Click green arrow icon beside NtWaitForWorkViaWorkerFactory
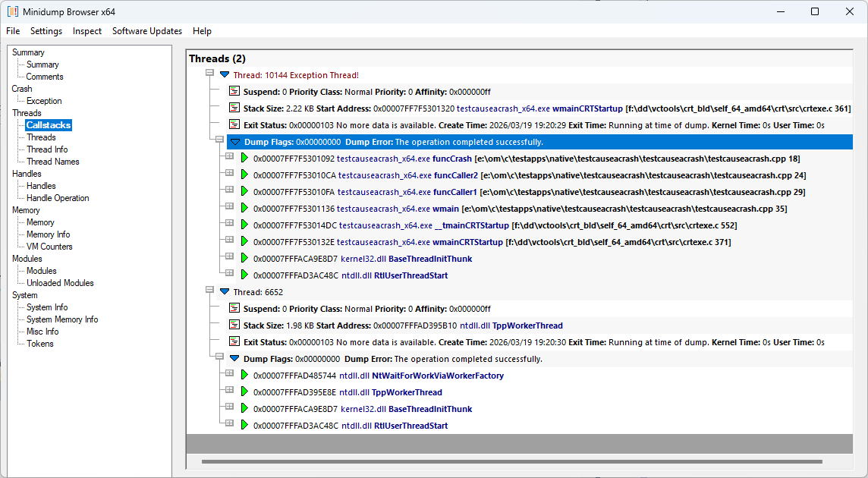The width and height of the screenshot is (868, 478). pos(244,376)
